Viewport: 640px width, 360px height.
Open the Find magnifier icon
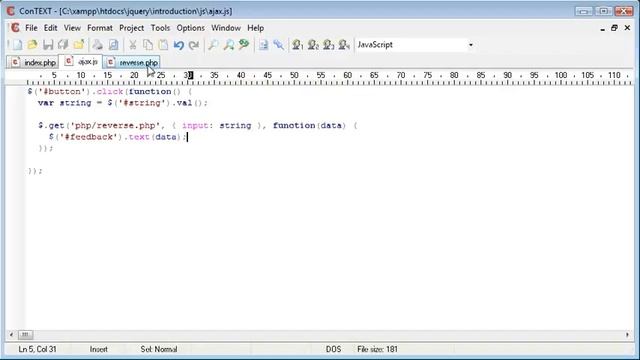213,45
